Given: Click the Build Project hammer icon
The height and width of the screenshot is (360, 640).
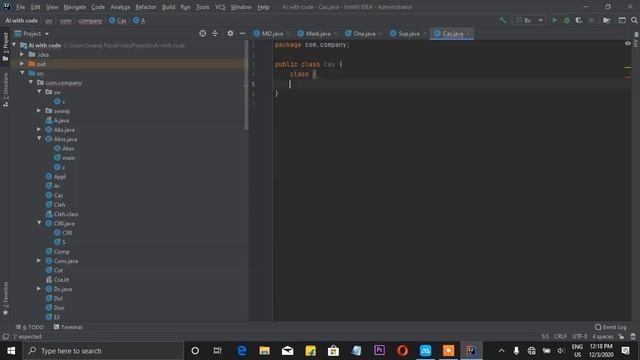Looking at the screenshot, I should click(x=502, y=20).
